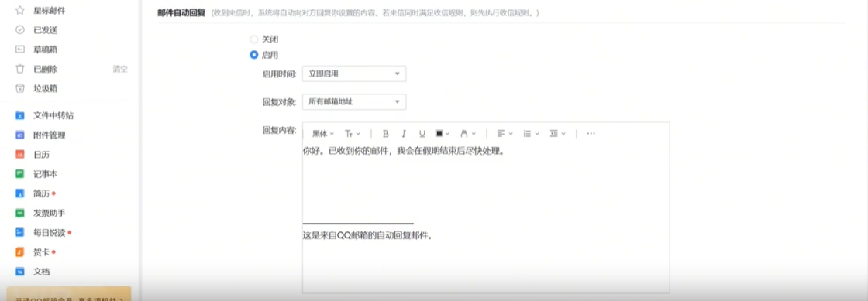
Task: Open the 黑体 font family dropdown
Action: (322, 134)
